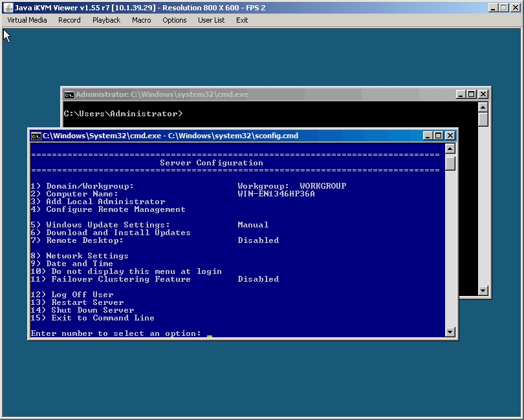Click '6) Download and Install Updates' line
Screen dimensions: 524x420
[x=111, y=233]
